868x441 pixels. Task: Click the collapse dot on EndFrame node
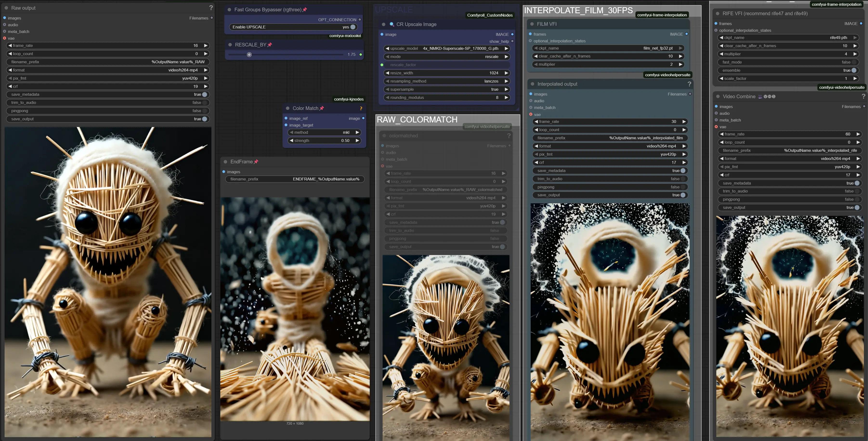pyautogui.click(x=225, y=162)
